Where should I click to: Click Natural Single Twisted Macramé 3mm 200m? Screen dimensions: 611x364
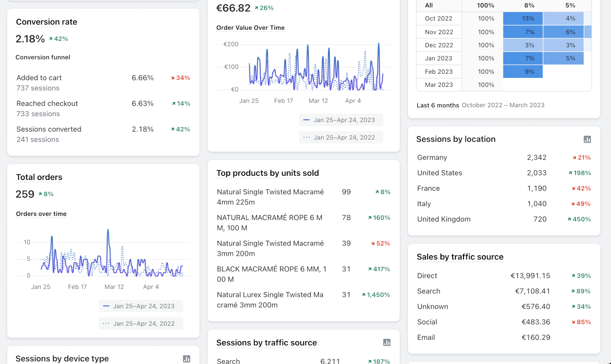[270, 248]
